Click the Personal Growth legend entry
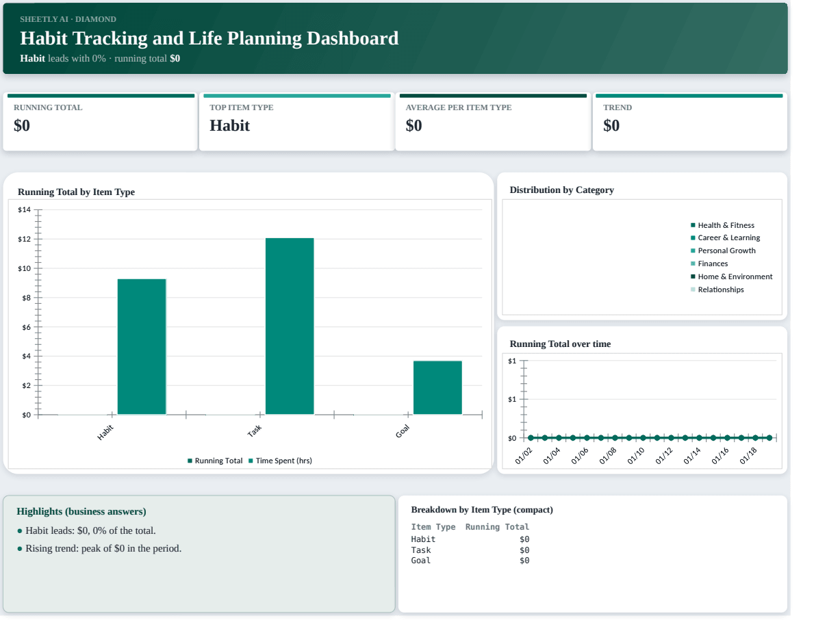This screenshot has height=631, width=840. (723, 251)
